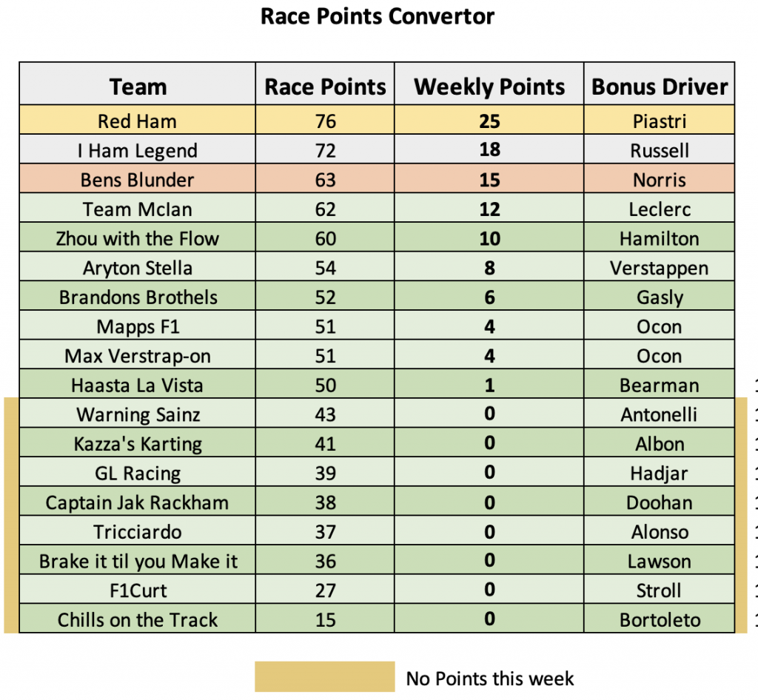Click Brandons Brothels team name cell
758x700 pixels.
tap(137, 296)
